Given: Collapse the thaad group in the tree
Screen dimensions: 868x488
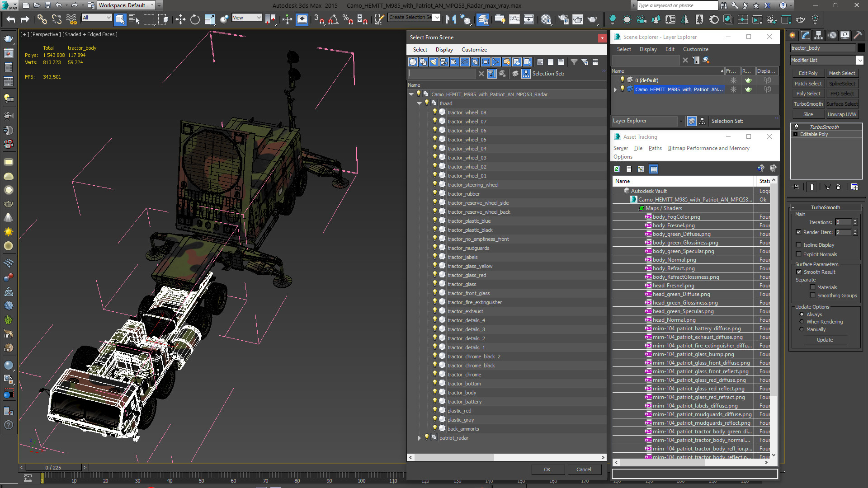Looking at the screenshot, I should point(419,103).
